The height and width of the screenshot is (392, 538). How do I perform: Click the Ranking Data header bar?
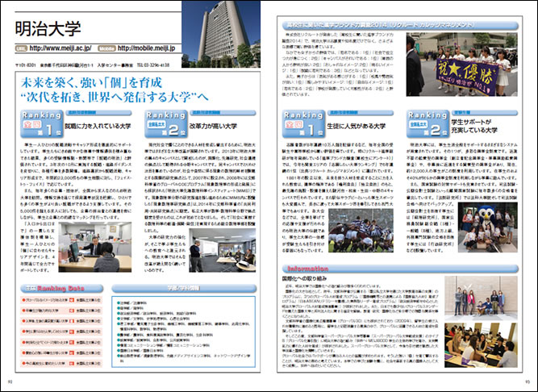click(62, 289)
